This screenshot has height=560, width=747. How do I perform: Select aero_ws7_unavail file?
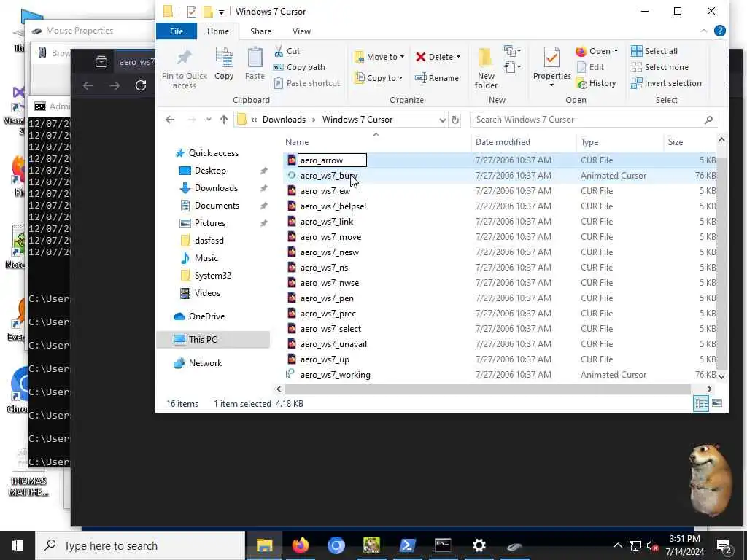click(x=333, y=344)
